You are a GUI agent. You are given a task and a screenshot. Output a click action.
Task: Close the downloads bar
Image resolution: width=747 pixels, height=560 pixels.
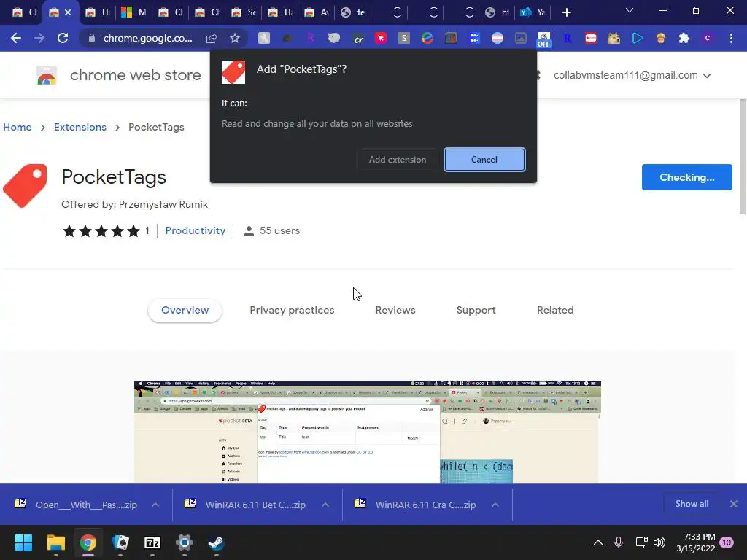click(x=734, y=504)
